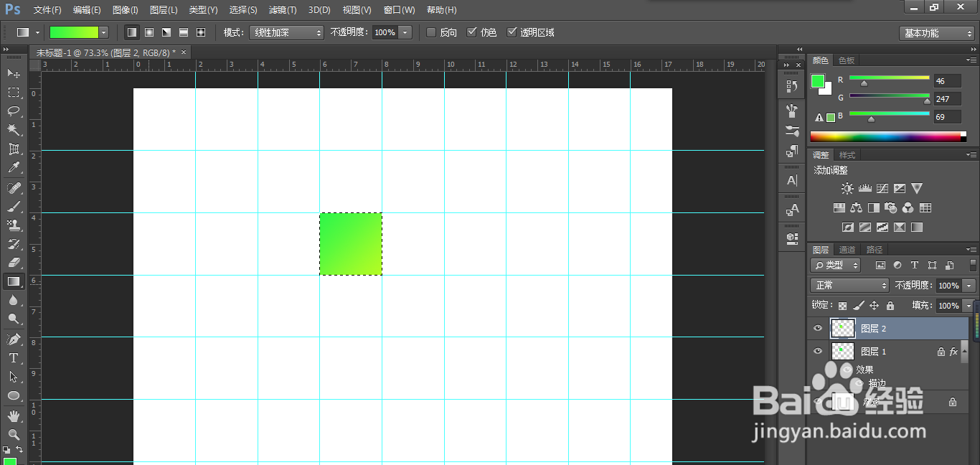Screen dimensions: 980x465
Task: Toggle lock image pixels brush icon
Action: tap(858, 306)
